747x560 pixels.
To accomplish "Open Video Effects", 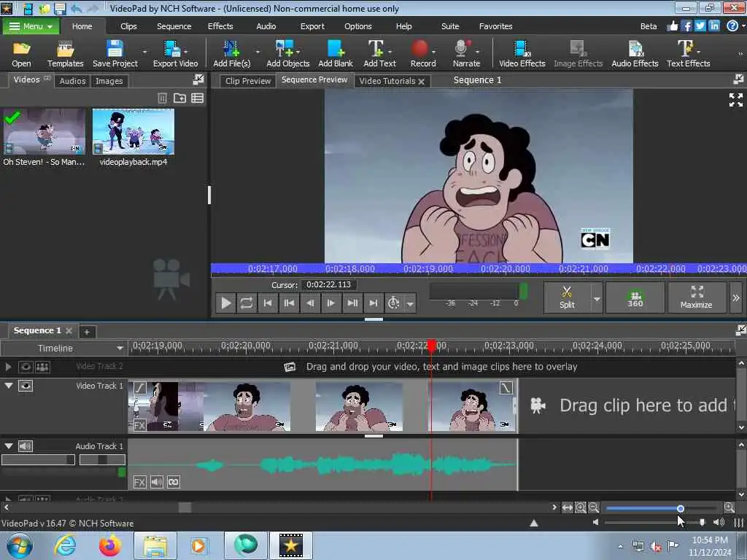I will click(522, 54).
